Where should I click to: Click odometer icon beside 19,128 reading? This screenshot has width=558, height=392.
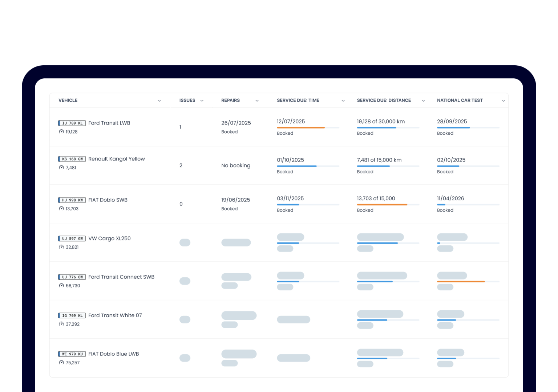point(61,132)
